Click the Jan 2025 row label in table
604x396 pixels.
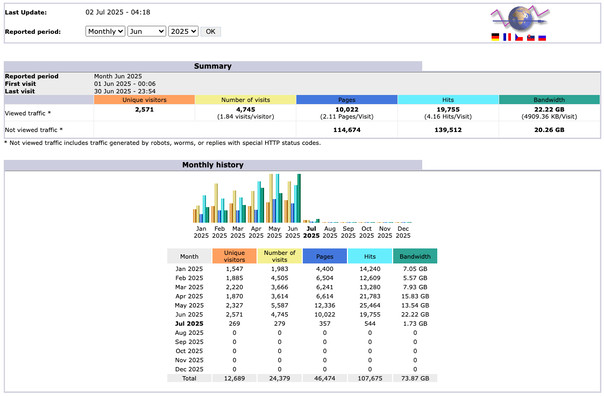189,269
